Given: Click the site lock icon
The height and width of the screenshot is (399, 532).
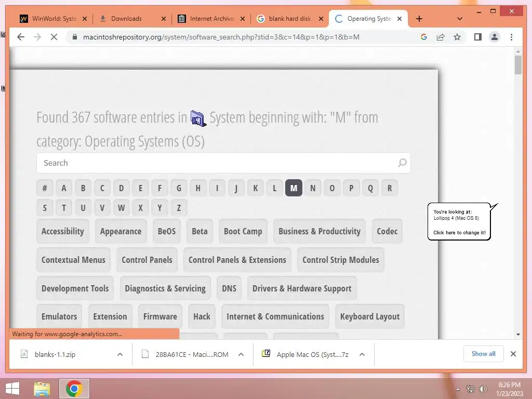Looking at the screenshot, I should (74, 37).
